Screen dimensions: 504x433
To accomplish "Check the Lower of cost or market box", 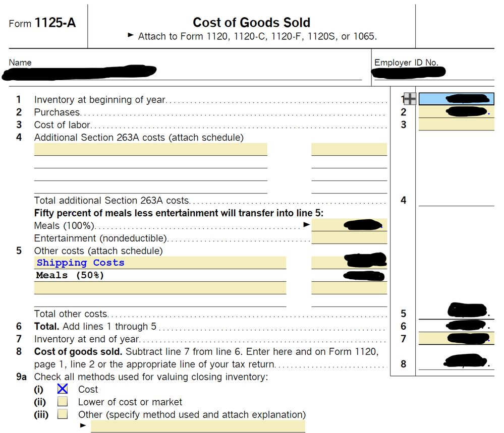I will click(x=63, y=402).
